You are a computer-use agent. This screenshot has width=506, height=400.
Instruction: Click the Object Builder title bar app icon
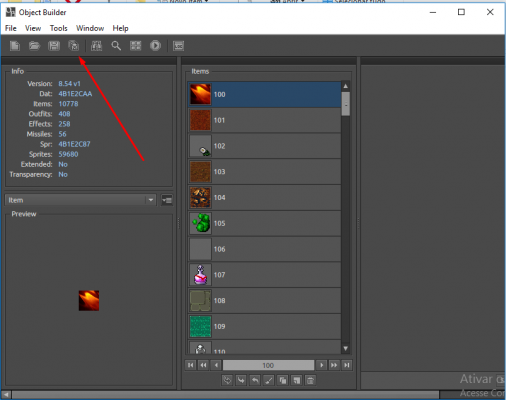10,12
